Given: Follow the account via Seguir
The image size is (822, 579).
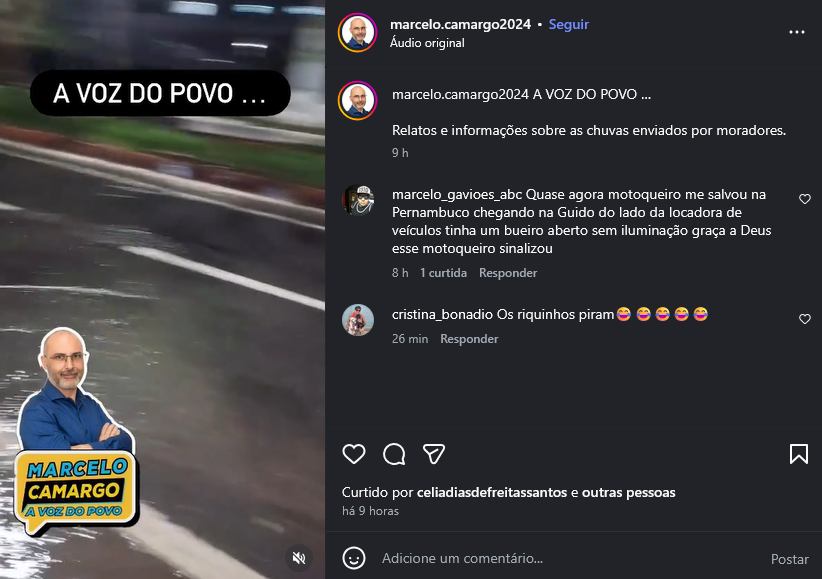Looking at the screenshot, I should [568, 25].
